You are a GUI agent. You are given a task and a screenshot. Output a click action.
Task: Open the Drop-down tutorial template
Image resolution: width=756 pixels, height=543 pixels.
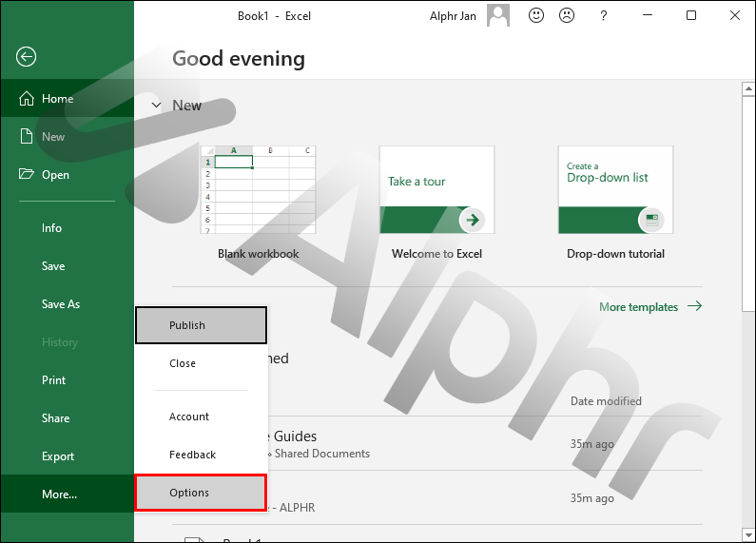click(615, 190)
